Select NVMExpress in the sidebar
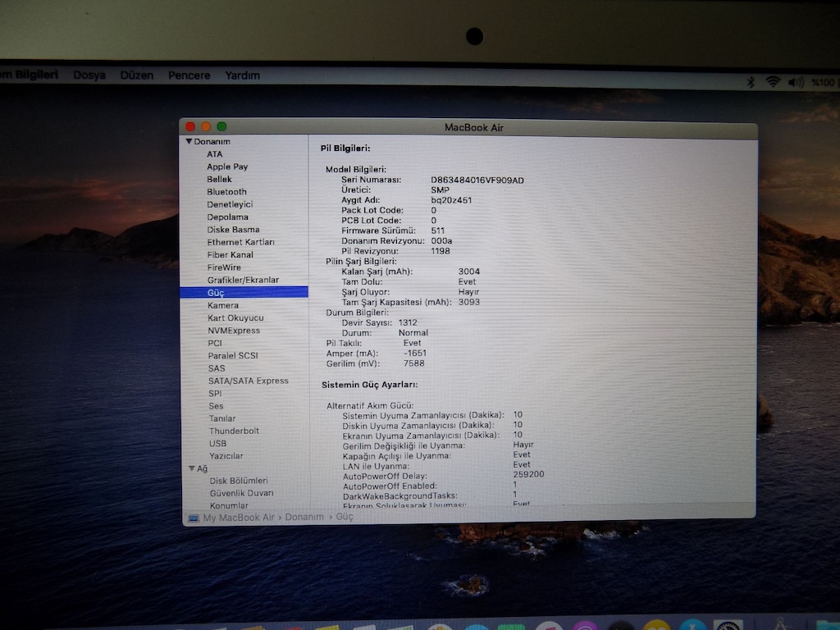This screenshot has height=630, width=840. click(234, 331)
